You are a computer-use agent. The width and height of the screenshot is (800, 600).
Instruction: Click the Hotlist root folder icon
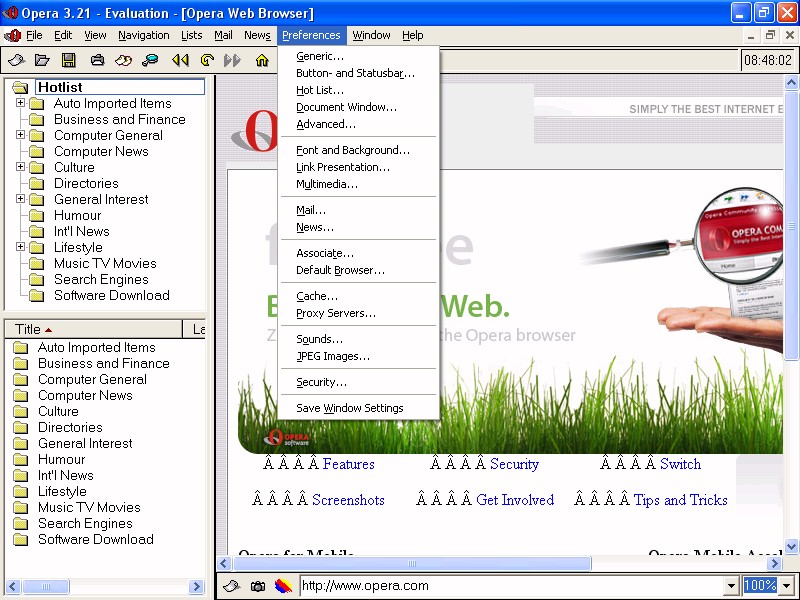tap(20, 87)
